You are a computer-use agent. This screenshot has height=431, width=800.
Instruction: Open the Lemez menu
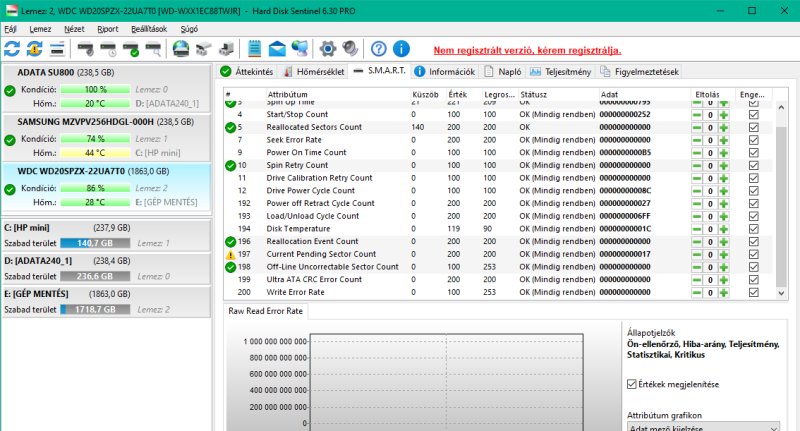coord(40,29)
